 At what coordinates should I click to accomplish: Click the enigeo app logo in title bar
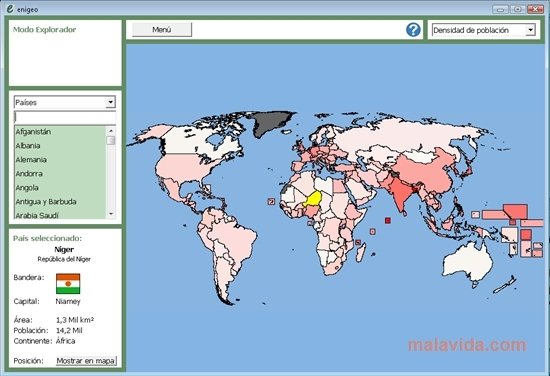pos(10,9)
